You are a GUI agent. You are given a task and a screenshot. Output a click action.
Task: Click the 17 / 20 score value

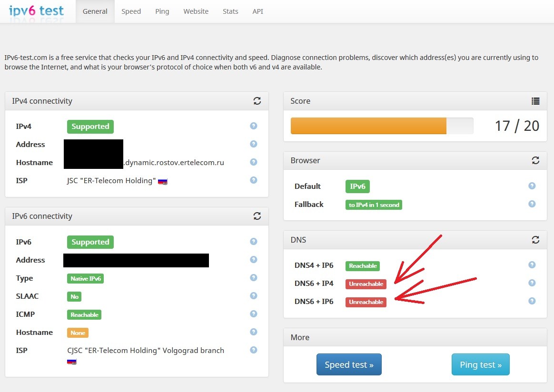click(517, 126)
